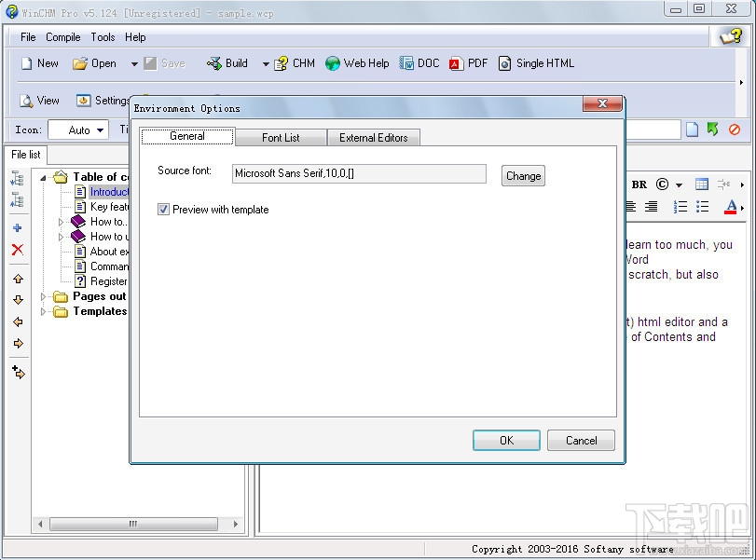Select the File list tab
Image resolution: width=756 pixels, height=560 pixels.
coord(26,155)
